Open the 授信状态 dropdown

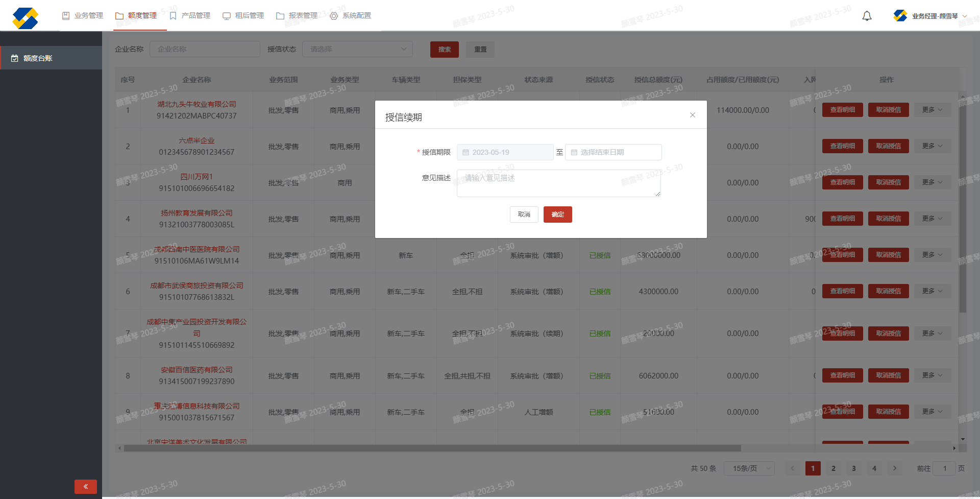coord(357,49)
